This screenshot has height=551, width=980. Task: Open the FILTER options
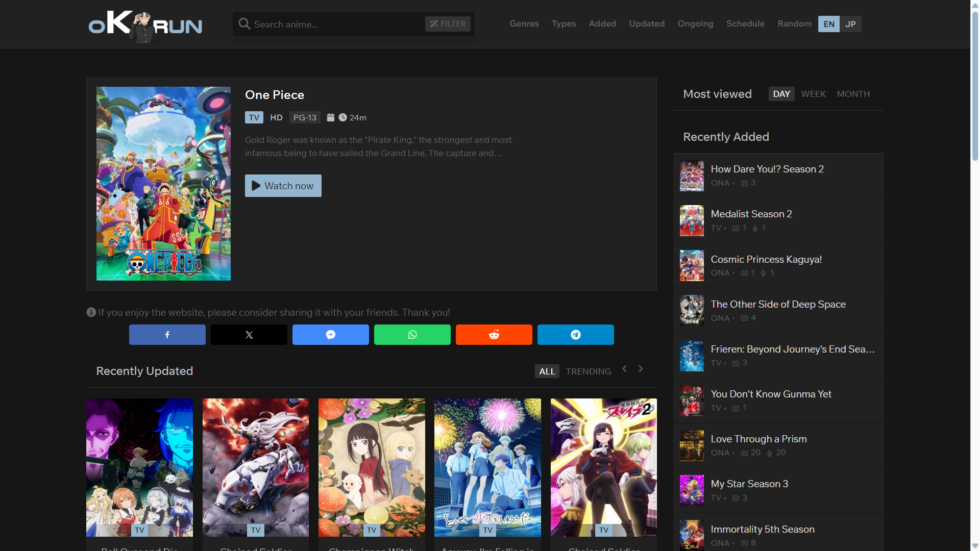click(x=447, y=23)
